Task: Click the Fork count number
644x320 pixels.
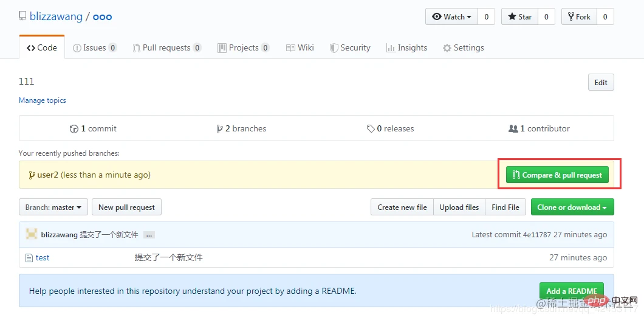Action: pyautogui.click(x=605, y=17)
